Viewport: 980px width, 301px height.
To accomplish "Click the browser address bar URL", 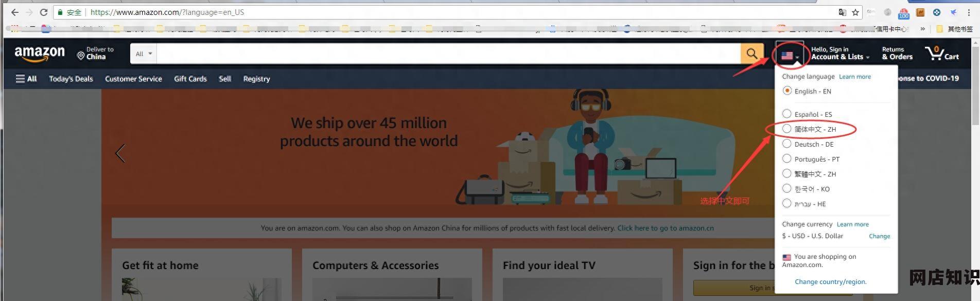I will click(167, 12).
